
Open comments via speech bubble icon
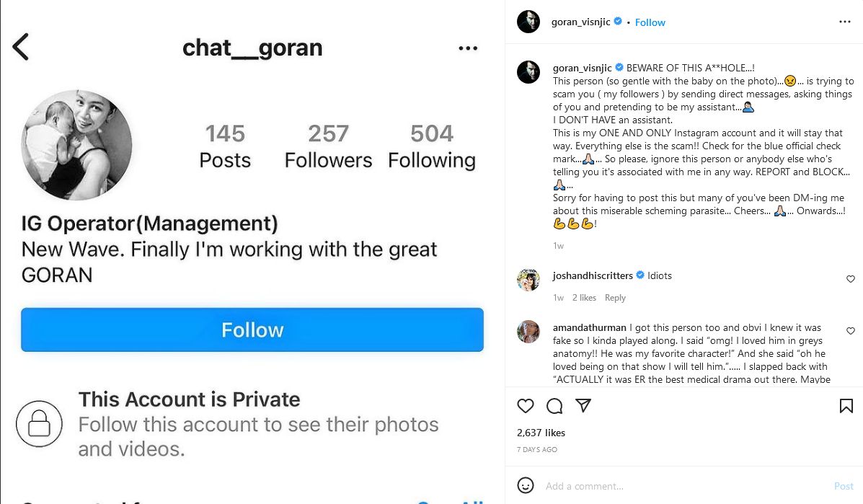(x=554, y=406)
